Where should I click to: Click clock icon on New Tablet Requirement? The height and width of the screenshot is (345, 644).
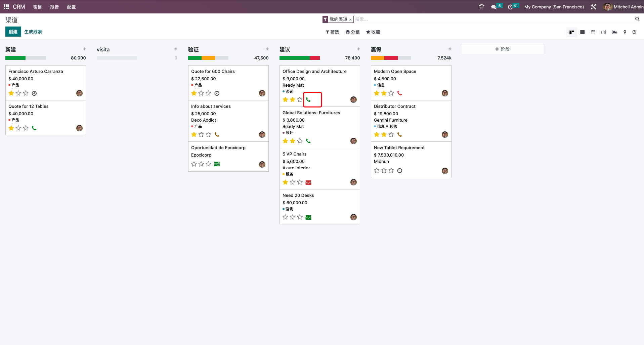pyautogui.click(x=400, y=171)
